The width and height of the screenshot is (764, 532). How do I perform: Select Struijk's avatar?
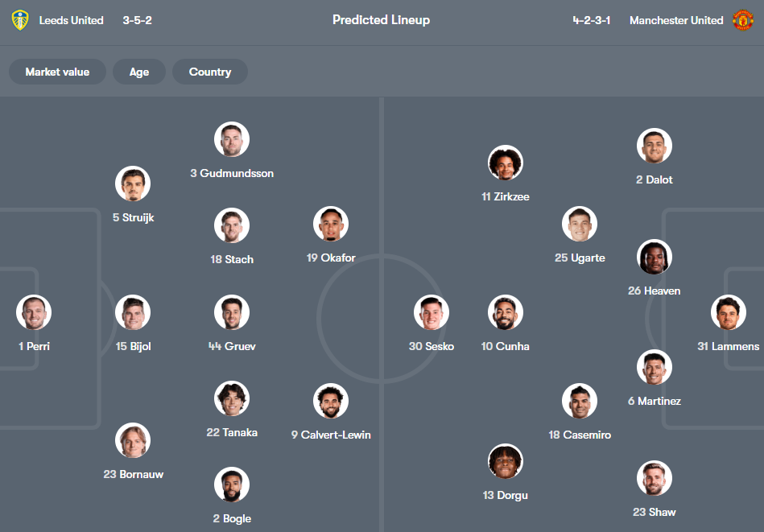tap(132, 183)
